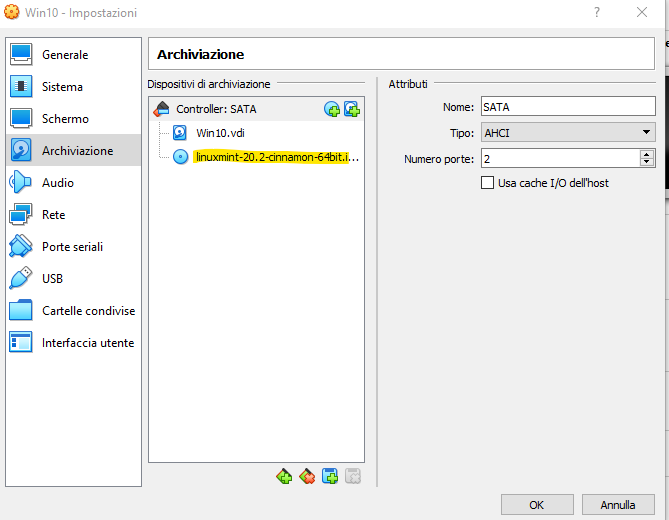Viewport: 669px width, 520px height.
Task: Select the Archiviazione settings section
Action: (73, 151)
